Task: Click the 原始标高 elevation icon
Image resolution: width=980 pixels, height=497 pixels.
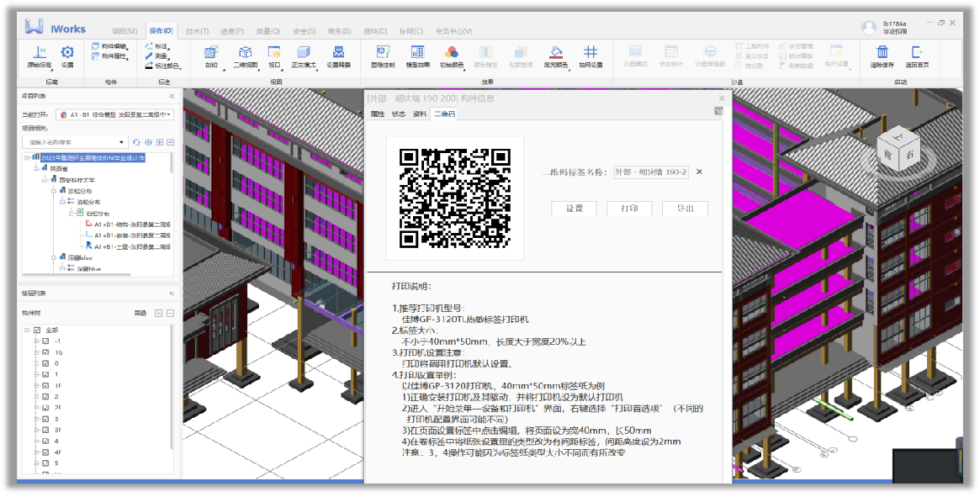Action: (40, 52)
